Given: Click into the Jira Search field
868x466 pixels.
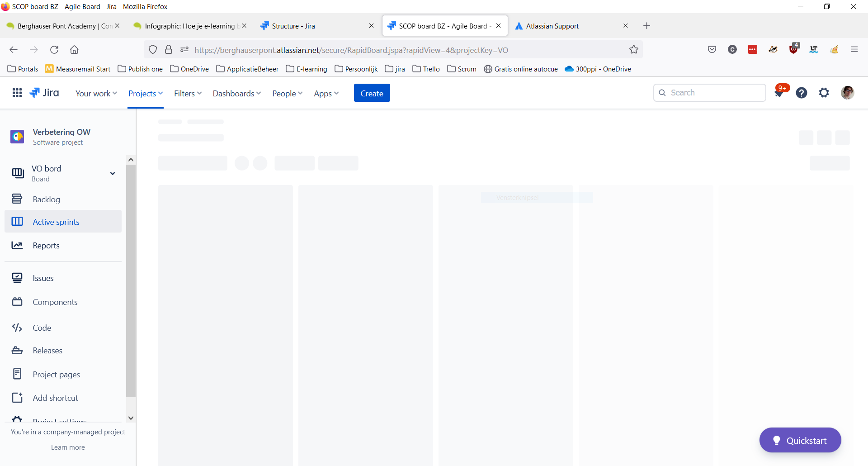Looking at the screenshot, I should (x=710, y=93).
